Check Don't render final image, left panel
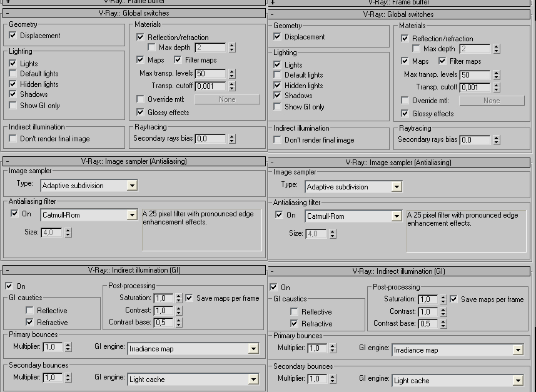The height and width of the screenshot is (392, 536). pyautogui.click(x=13, y=138)
